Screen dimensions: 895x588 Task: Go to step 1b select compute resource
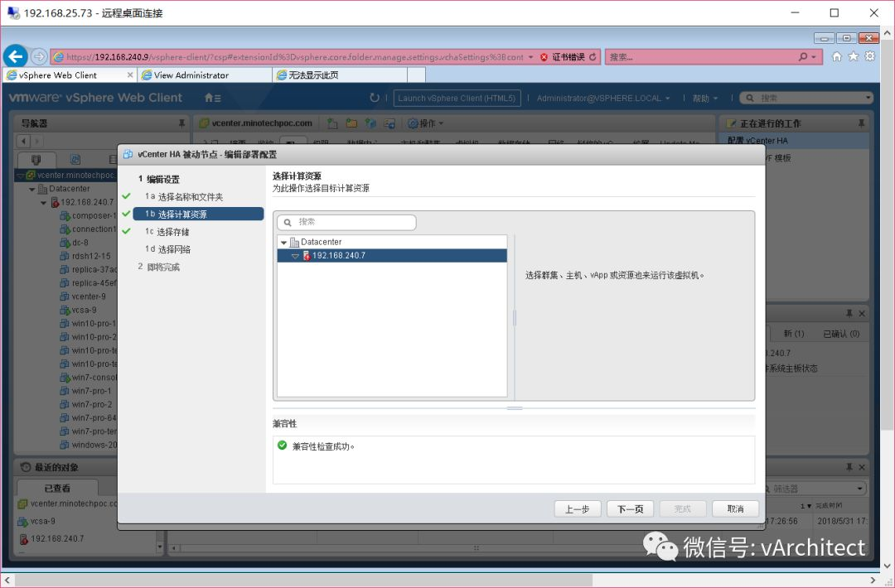click(198, 214)
